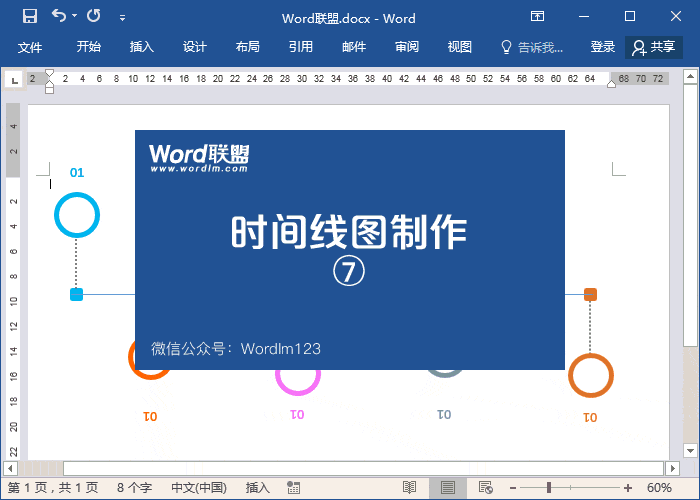Click the 登录 sign-in button
The height and width of the screenshot is (500, 700).
(603, 46)
